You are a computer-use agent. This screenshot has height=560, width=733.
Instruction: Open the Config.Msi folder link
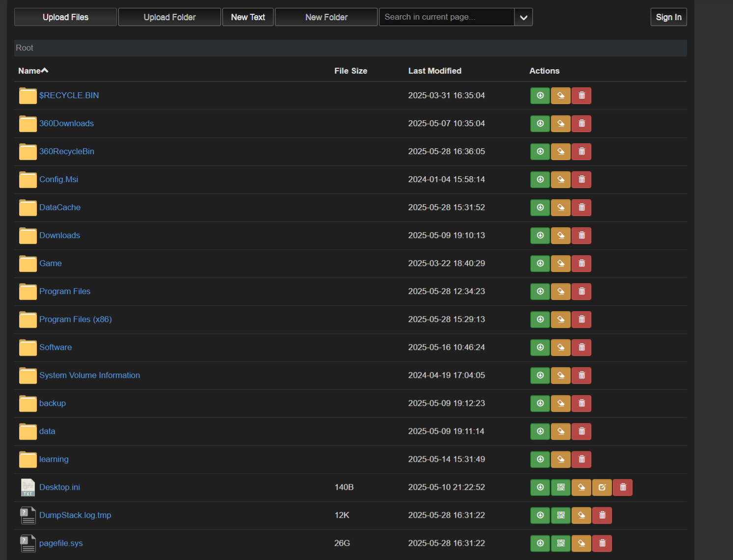tap(58, 180)
